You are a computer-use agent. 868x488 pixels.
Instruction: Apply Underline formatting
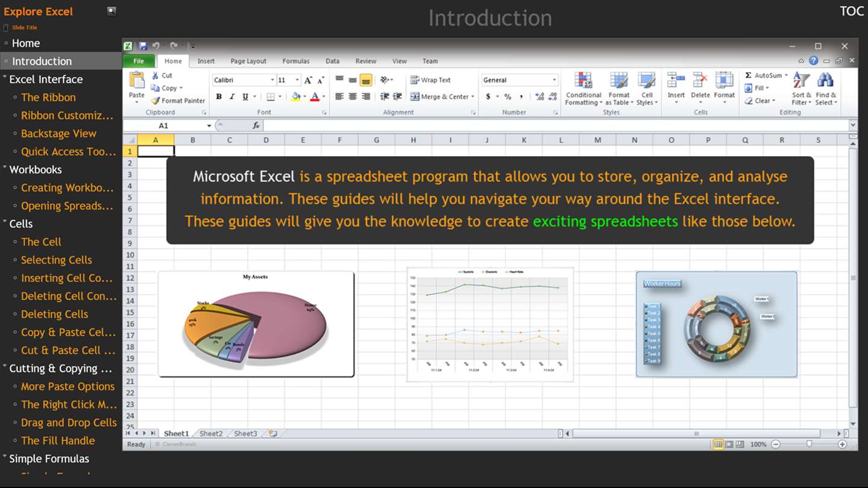click(x=245, y=96)
